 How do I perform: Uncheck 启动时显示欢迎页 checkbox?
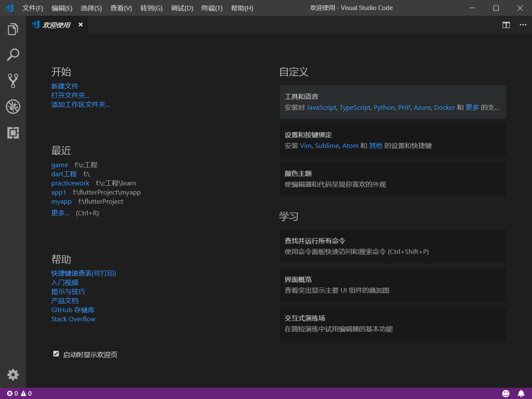pyautogui.click(x=56, y=354)
